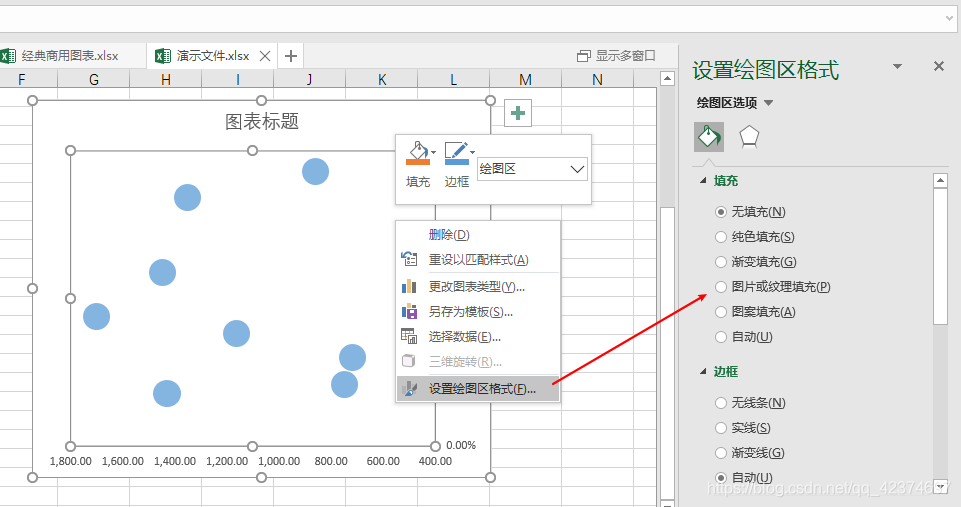Add a new tab with the plus button
The height and width of the screenshot is (507, 961).
pos(291,56)
